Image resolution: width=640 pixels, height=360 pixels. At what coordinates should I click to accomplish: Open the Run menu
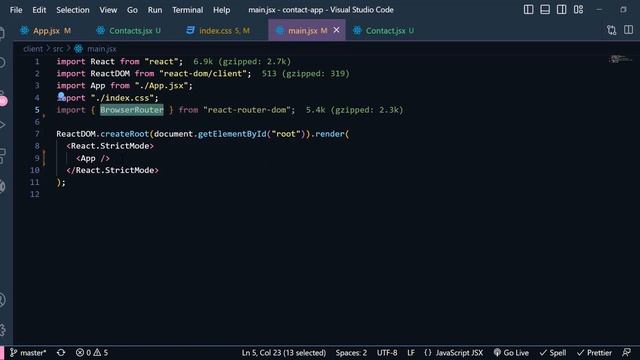(x=155, y=10)
